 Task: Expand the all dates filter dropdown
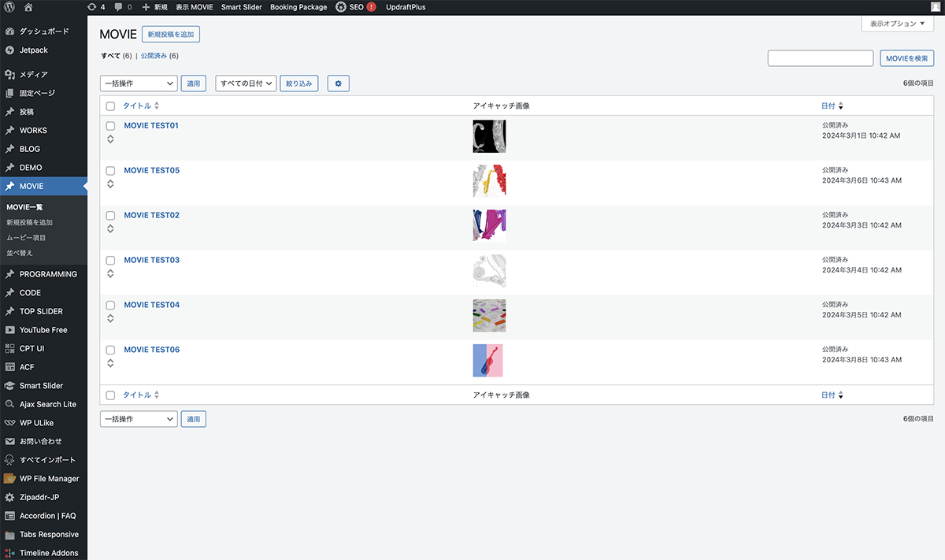(x=246, y=83)
